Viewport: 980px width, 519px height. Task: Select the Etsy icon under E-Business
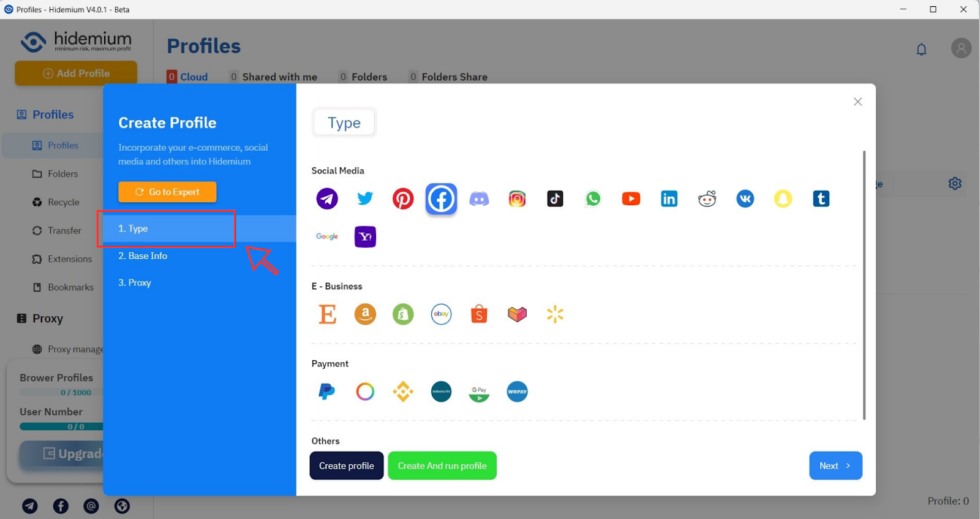[x=327, y=314]
